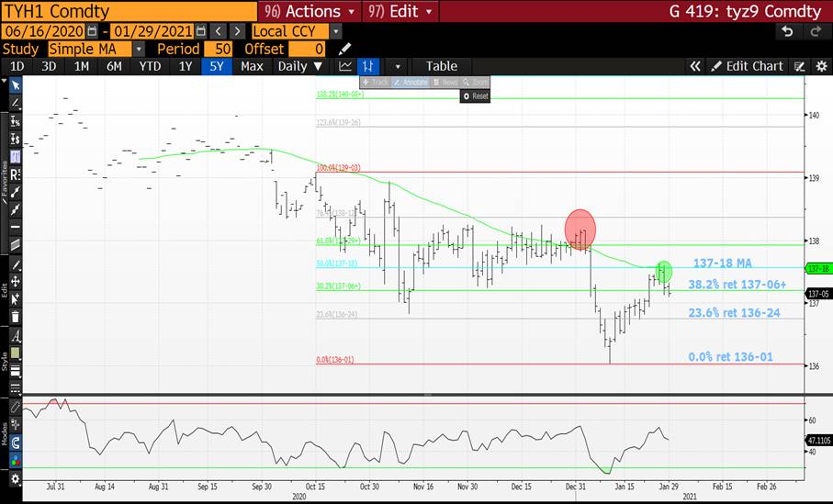Click the RSI panel pencil mode icon
The width and height of the screenshot is (833, 504).
(16, 408)
